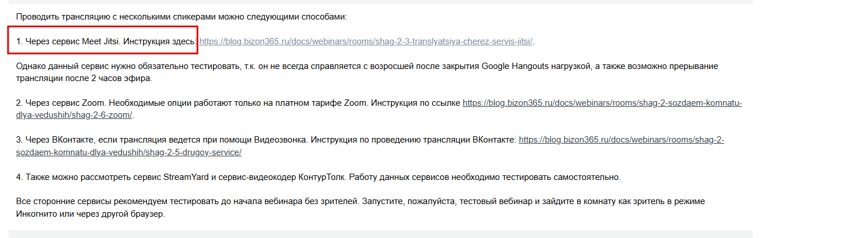Open the Jitsi instruction link
Screen dimensions: 868x238
point(366,41)
